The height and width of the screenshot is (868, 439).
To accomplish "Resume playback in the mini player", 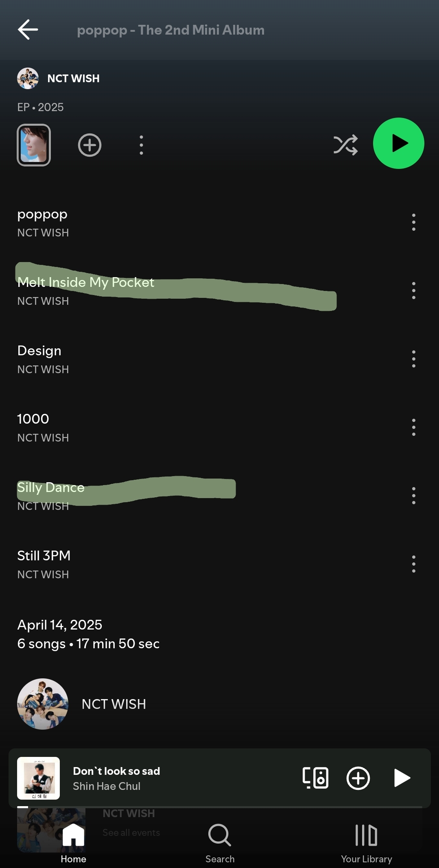I will 402,778.
